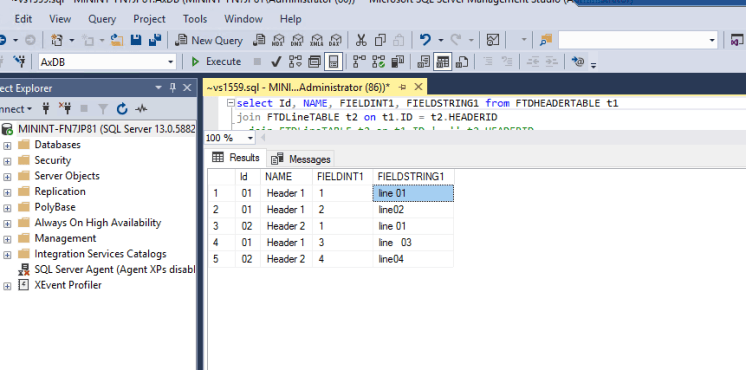Click the Save All icon
This screenshot has height=370, width=746.
[x=155, y=40]
